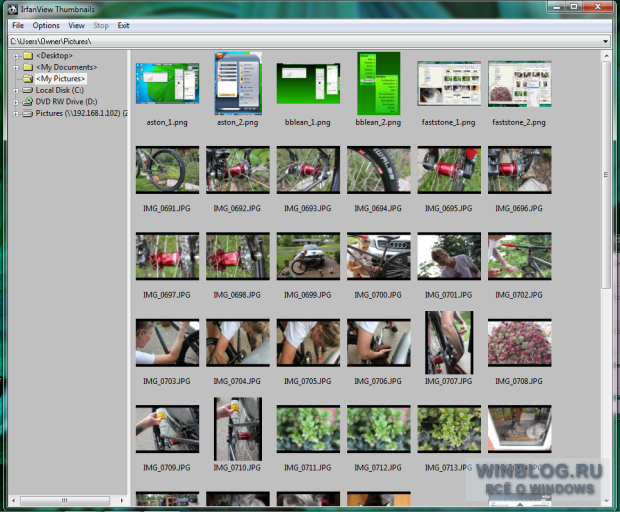Viewport: 620px width, 512px height.
Task: Click the IMG_0712.JPG filename text
Action: pos(378,468)
